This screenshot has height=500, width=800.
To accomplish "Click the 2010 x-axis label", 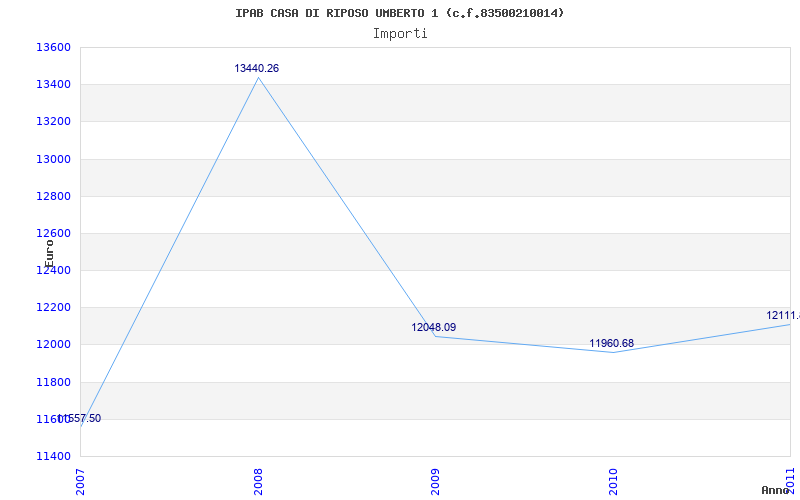I will (613, 482).
